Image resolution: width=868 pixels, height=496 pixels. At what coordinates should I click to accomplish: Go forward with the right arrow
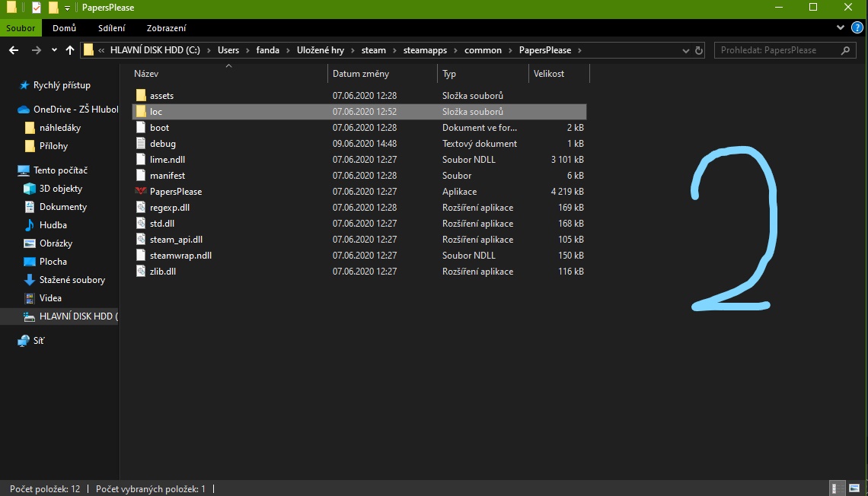[36, 50]
